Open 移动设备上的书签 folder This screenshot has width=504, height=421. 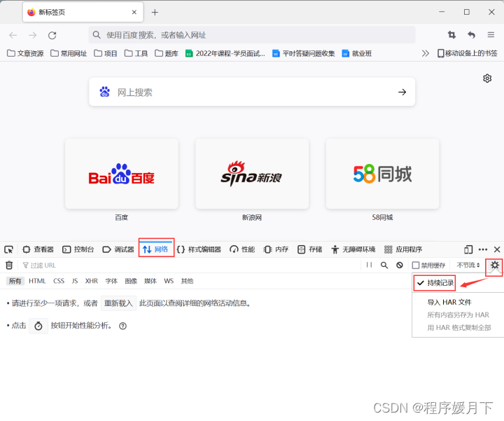(x=468, y=53)
